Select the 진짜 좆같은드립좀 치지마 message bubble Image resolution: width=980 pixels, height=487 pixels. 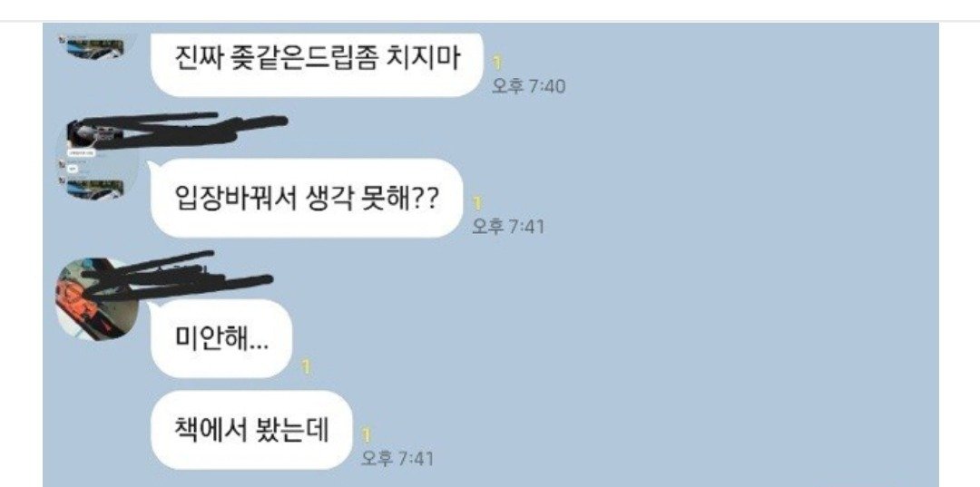coord(318,63)
